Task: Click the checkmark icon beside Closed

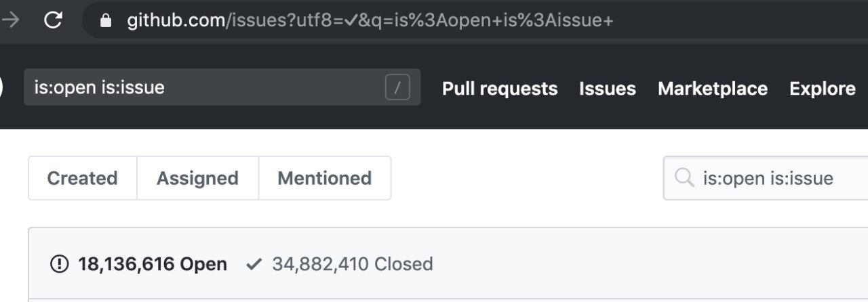Action: [x=254, y=264]
